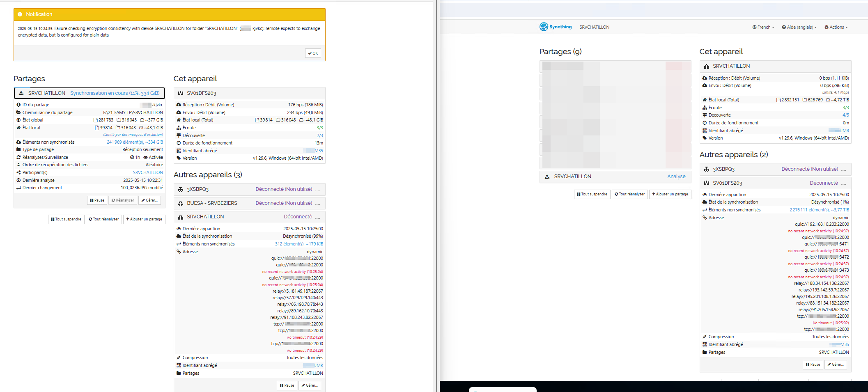868x392 pixels.
Task: Click the Version tag icon in left window
Action: [x=179, y=158]
